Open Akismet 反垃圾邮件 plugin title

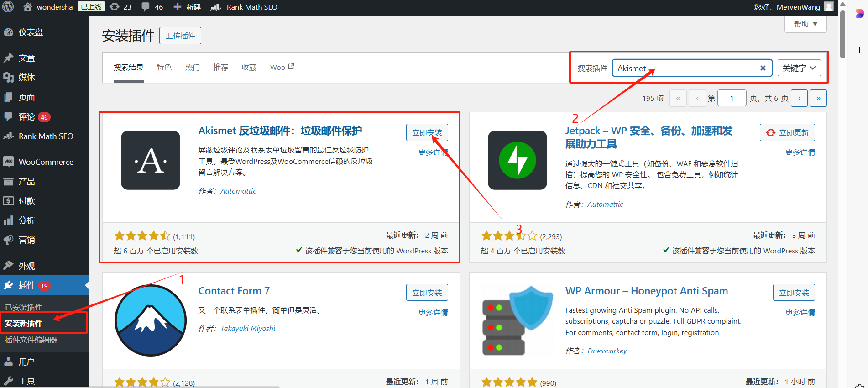(x=280, y=131)
